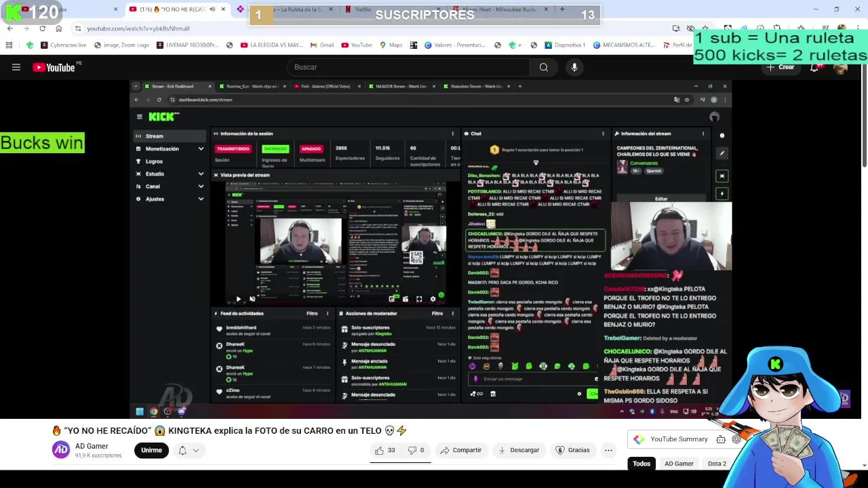
Task: Switch to the NAJASOR Stream tab in Kick window
Action: click(x=401, y=86)
